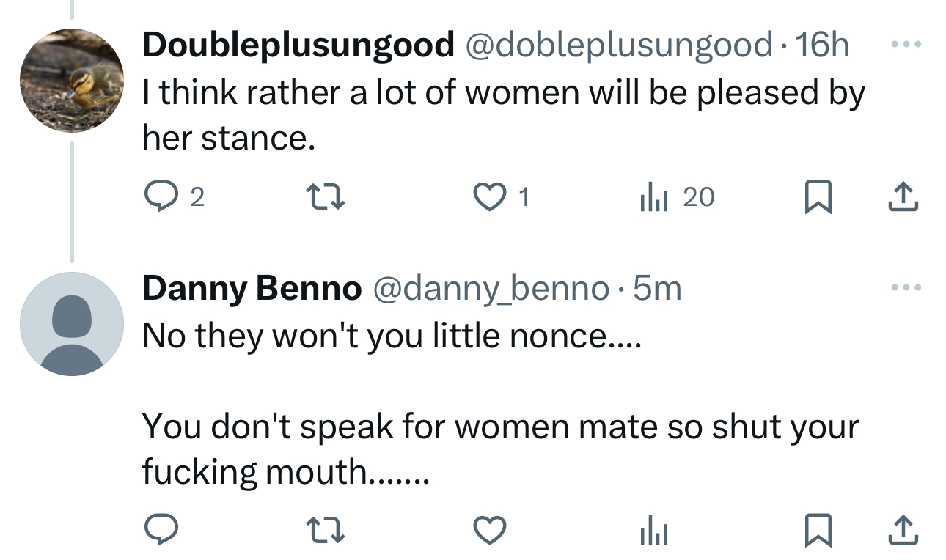Open the Danny Benno display name
This screenshot has height=560, width=946.
tap(252, 289)
